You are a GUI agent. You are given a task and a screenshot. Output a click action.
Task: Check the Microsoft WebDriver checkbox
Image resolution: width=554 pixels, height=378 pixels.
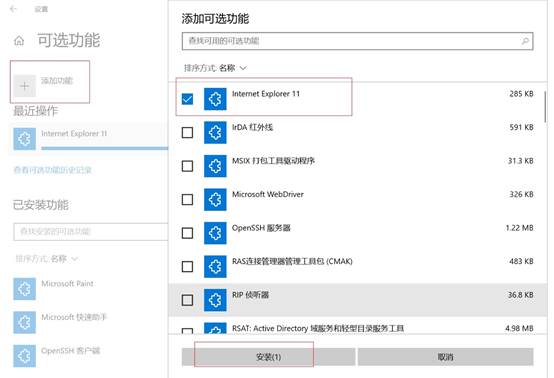pyautogui.click(x=187, y=200)
